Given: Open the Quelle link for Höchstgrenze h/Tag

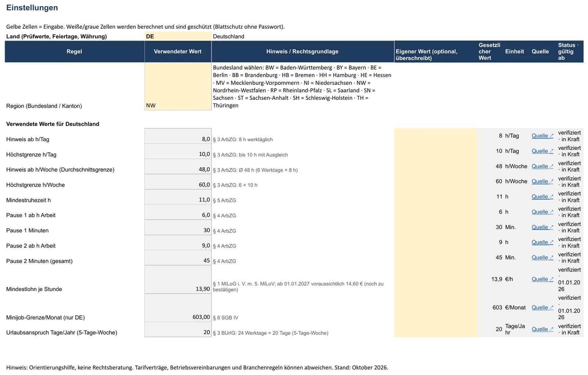Looking at the screenshot, I should coord(542,151).
